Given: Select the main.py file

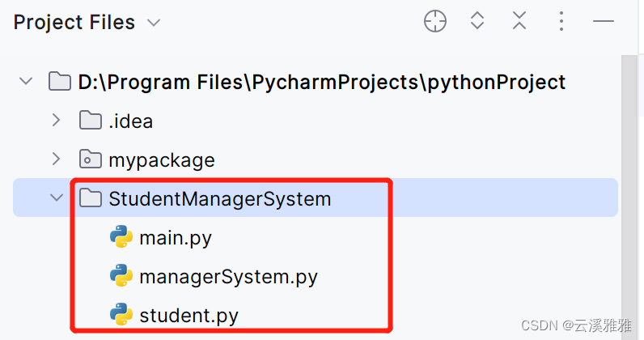Looking at the screenshot, I should click(175, 238).
